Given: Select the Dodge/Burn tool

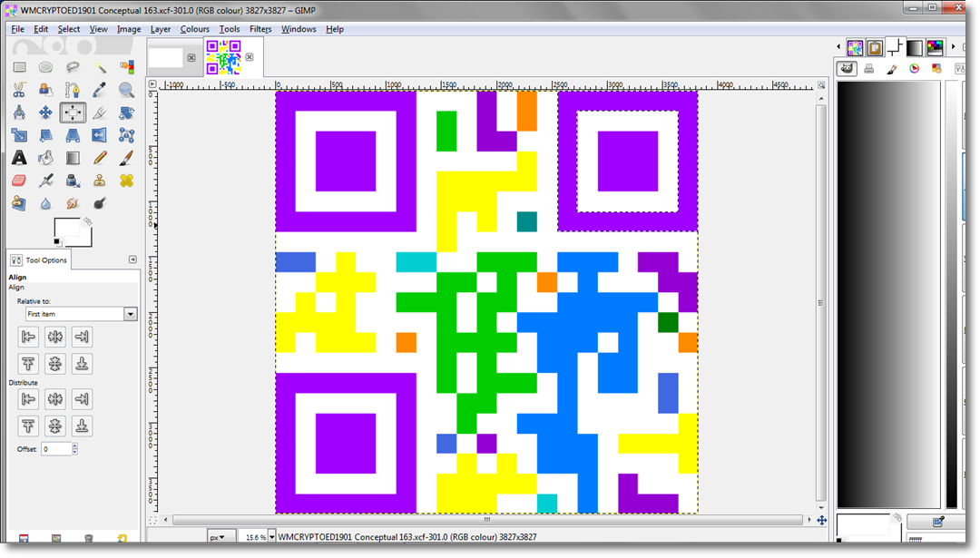Looking at the screenshot, I should click(x=100, y=203).
